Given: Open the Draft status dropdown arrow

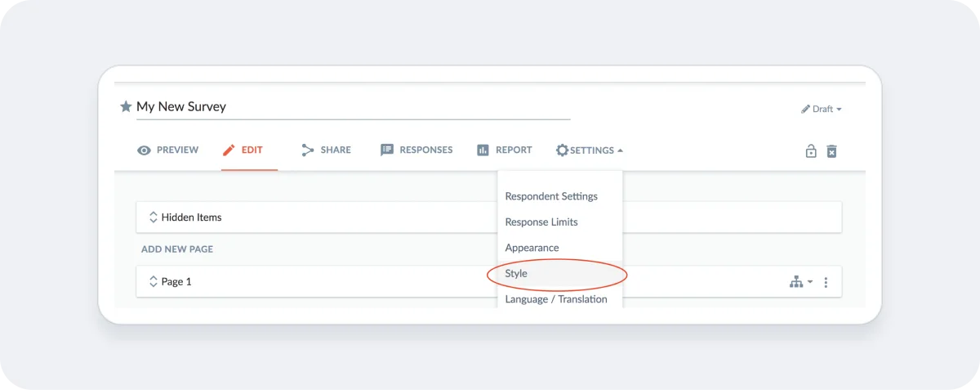Looking at the screenshot, I should (x=839, y=110).
